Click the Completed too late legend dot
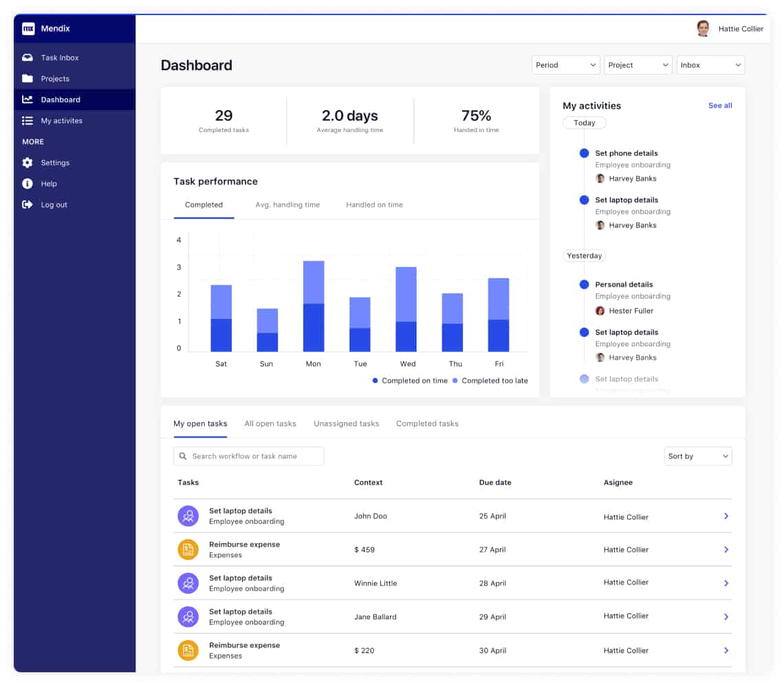Image resolution: width=784 pixels, height=686 pixels. pyautogui.click(x=455, y=381)
